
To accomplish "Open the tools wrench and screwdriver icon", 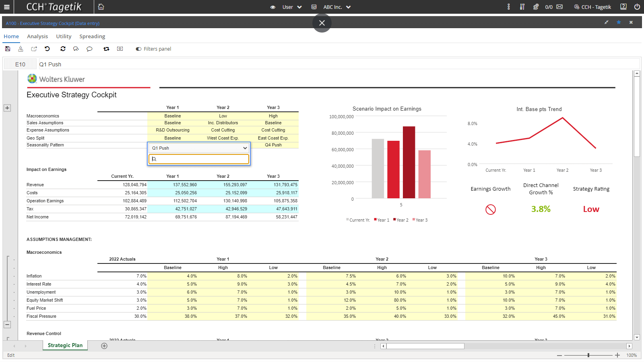I will point(522,7).
